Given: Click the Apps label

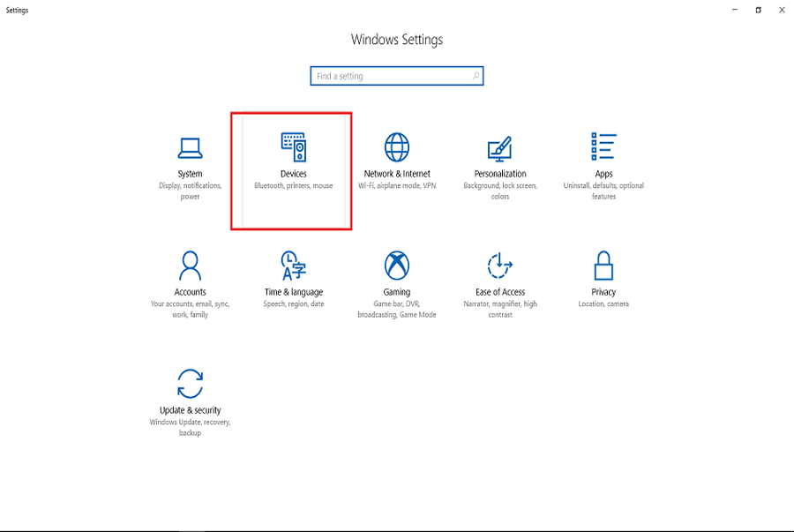Looking at the screenshot, I should pyautogui.click(x=603, y=174).
